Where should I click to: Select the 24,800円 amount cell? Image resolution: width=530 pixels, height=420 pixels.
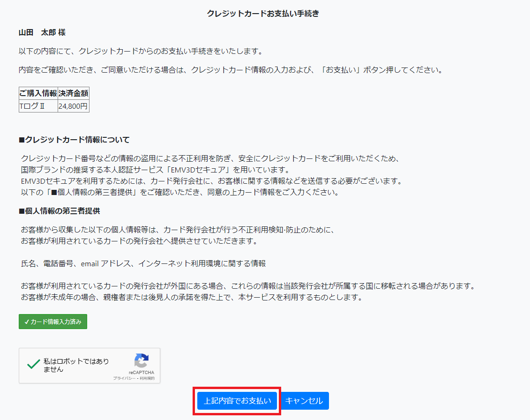coord(73,106)
